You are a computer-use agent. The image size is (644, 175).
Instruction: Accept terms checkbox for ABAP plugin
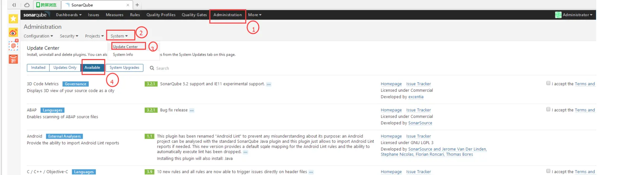[548, 109]
